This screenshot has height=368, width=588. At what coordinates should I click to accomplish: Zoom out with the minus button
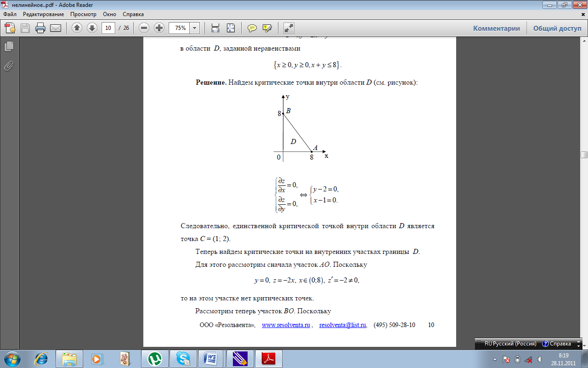pyautogui.click(x=144, y=28)
